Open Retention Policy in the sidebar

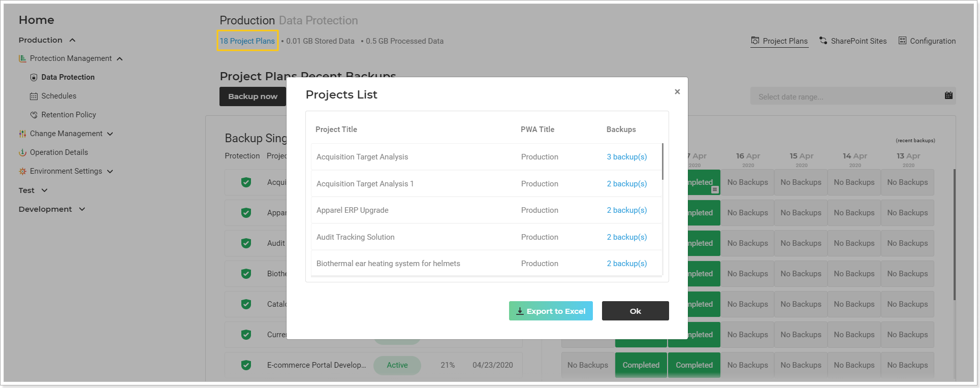[x=69, y=115]
